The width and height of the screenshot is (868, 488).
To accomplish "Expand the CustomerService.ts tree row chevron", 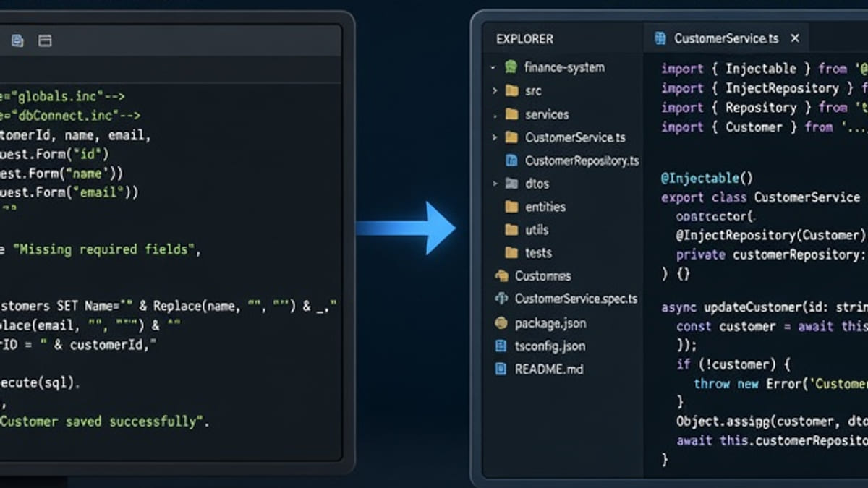I will (495, 137).
